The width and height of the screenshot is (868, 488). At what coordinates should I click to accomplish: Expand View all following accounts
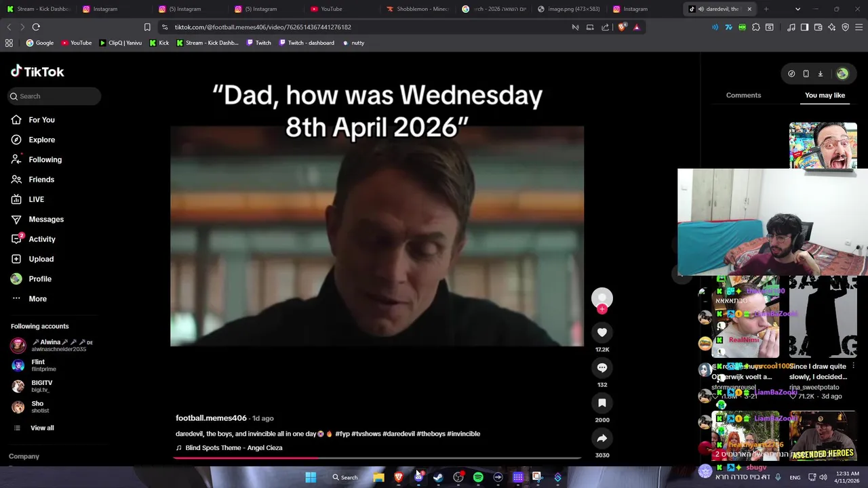33,428
